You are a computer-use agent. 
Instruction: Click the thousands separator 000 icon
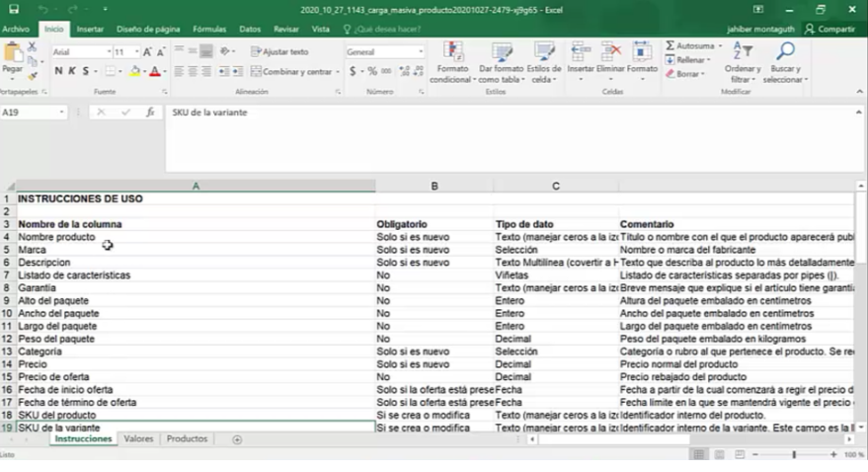pos(386,71)
